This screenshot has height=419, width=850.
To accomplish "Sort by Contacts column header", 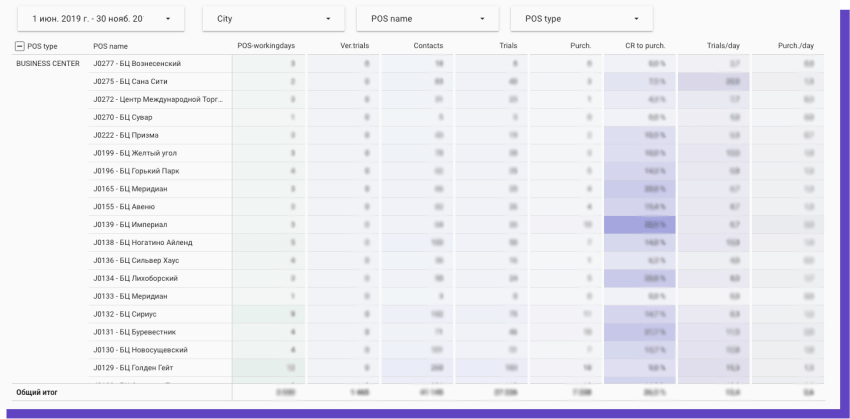I will click(428, 46).
